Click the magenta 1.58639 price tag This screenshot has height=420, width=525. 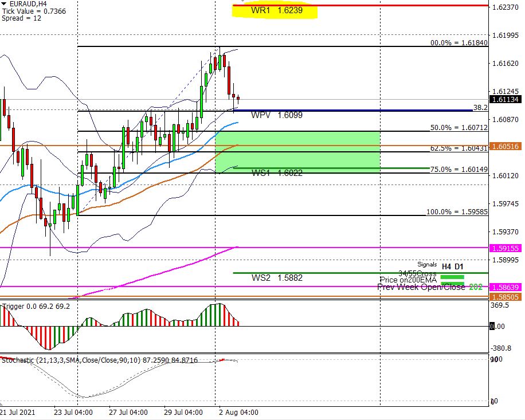(505, 286)
